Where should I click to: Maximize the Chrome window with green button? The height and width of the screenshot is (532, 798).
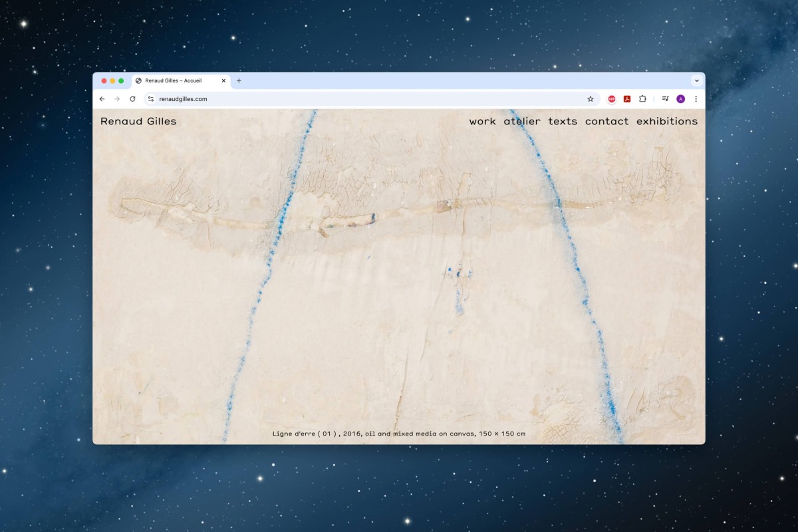pyautogui.click(x=121, y=81)
